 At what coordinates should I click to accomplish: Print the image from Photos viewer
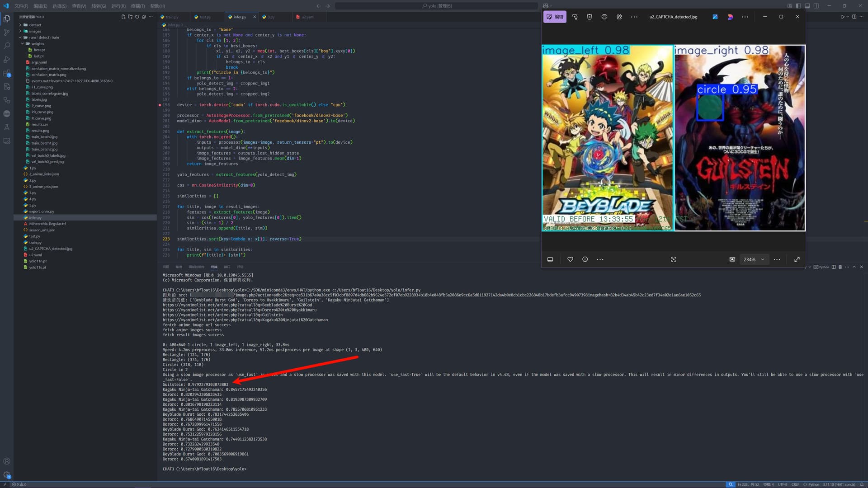click(x=604, y=17)
